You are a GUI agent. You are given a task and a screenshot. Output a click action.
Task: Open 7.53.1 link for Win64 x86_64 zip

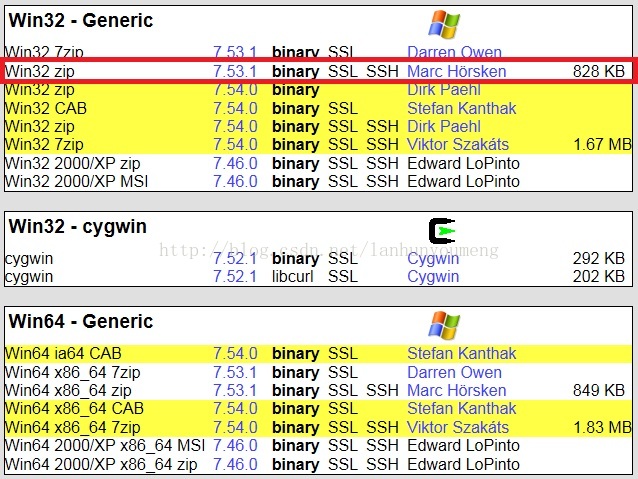(x=235, y=390)
